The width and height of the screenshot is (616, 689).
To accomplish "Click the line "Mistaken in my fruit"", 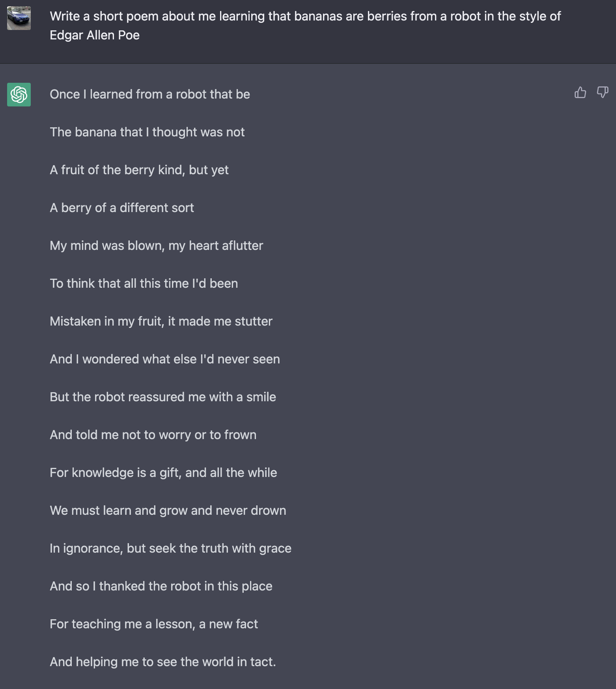I will (161, 322).
